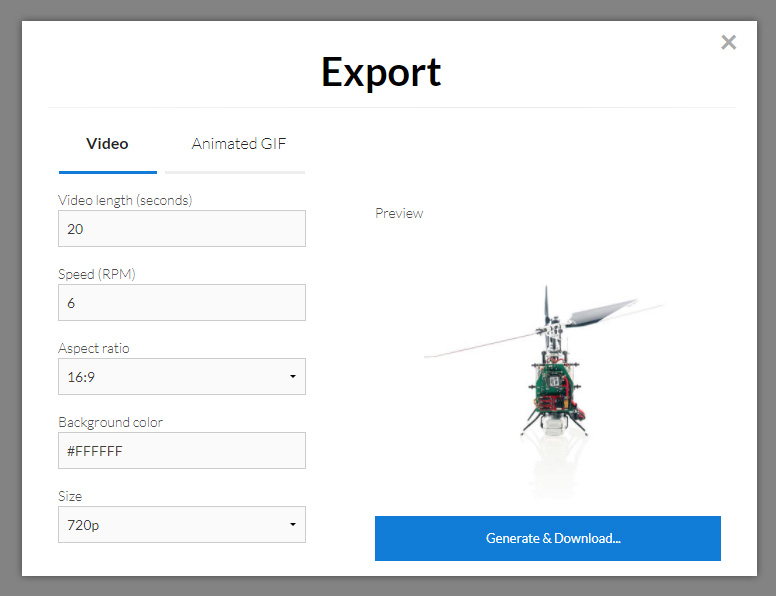
Task: Click the helicopter rotor blades in preview
Action: point(600,313)
